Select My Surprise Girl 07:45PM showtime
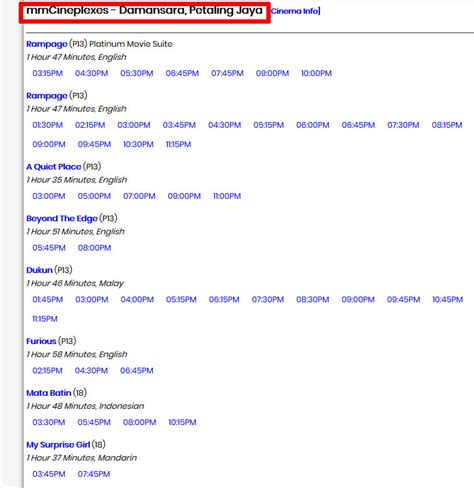 click(x=94, y=474)
